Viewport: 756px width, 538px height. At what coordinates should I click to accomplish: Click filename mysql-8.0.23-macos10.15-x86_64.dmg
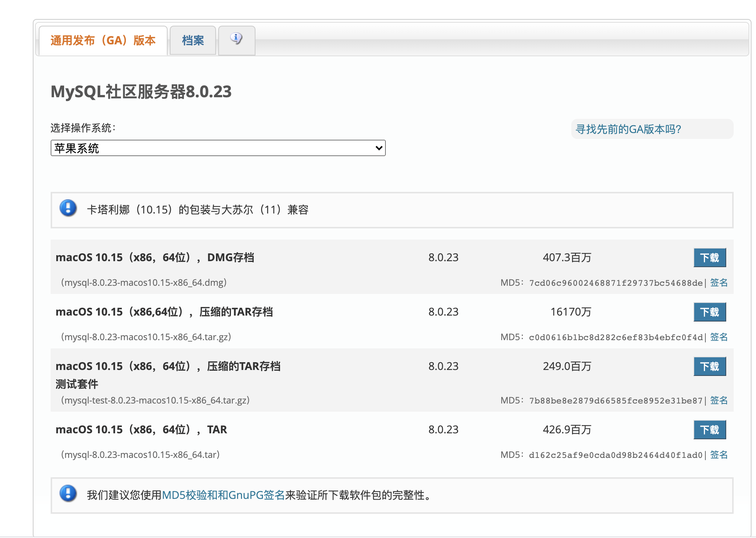click(144, 283)
